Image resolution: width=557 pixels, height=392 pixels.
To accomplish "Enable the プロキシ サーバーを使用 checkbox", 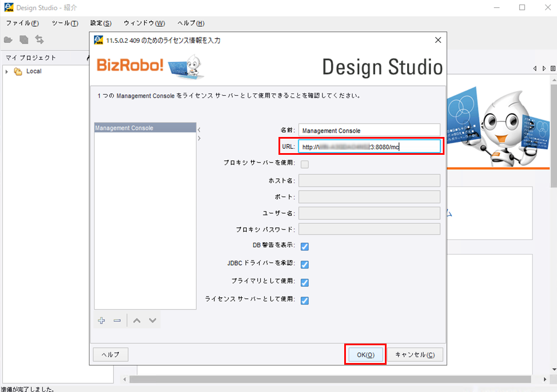I will point(305,164).
